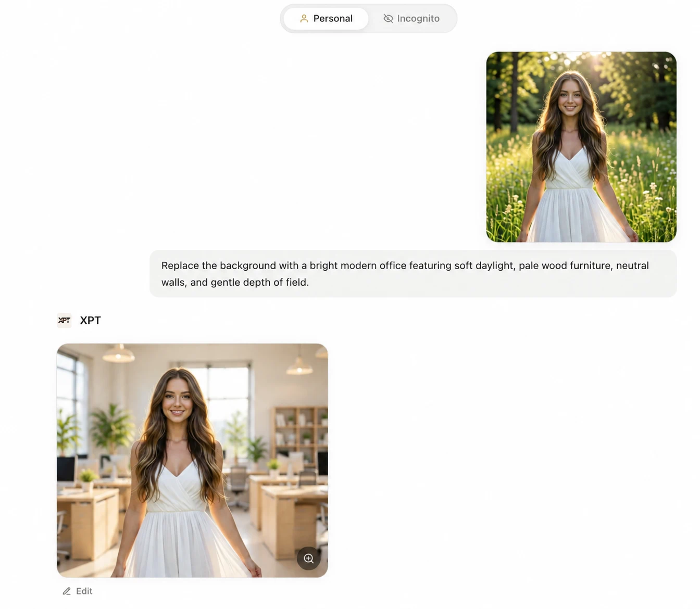
Task: Click the XPT assistant name label
Action: 90,320
